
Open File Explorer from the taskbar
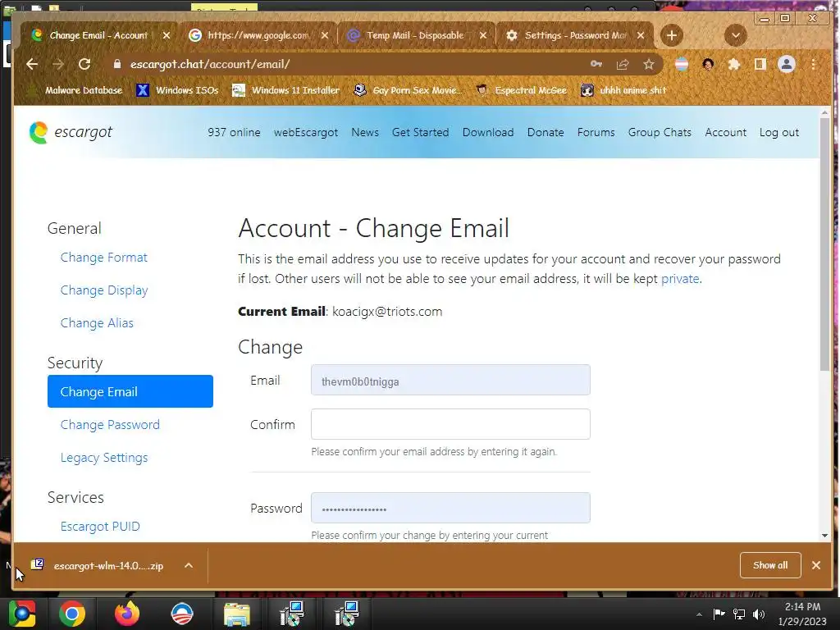(x=237, y=614)
